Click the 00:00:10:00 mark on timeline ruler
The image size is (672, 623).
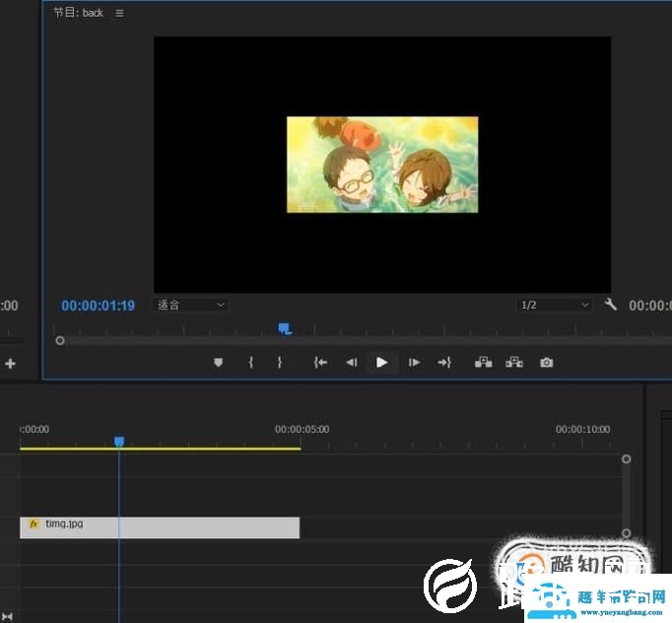pyautogui.click(x=582, y=429)
